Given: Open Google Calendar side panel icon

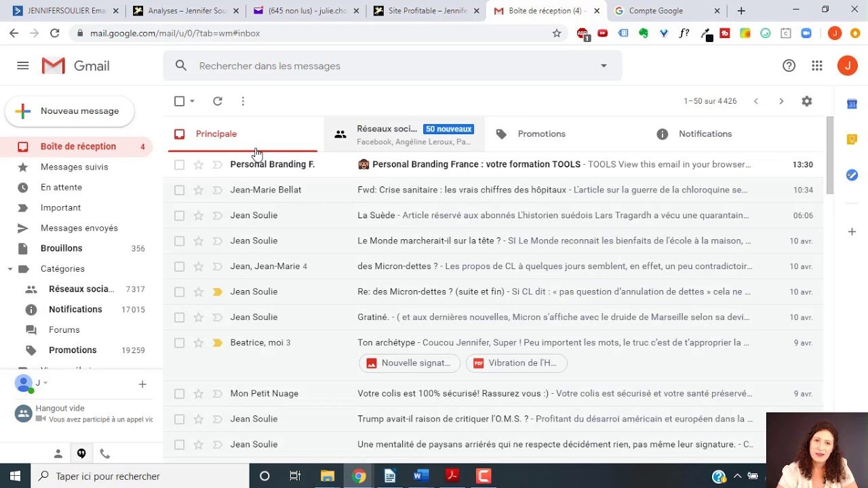Looking at the screenshot, I should pyautogui.click(x=852, y=104).
